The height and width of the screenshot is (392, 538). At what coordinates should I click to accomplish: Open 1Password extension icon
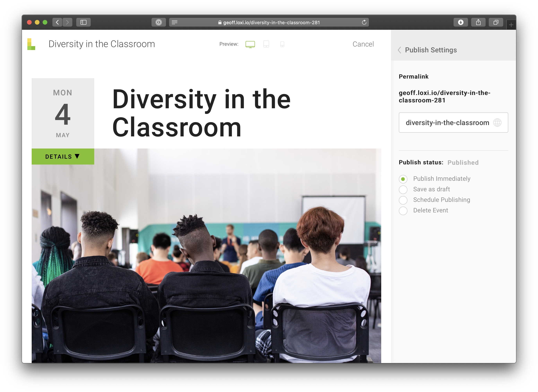pyautogui.click(x=159, y=22)
